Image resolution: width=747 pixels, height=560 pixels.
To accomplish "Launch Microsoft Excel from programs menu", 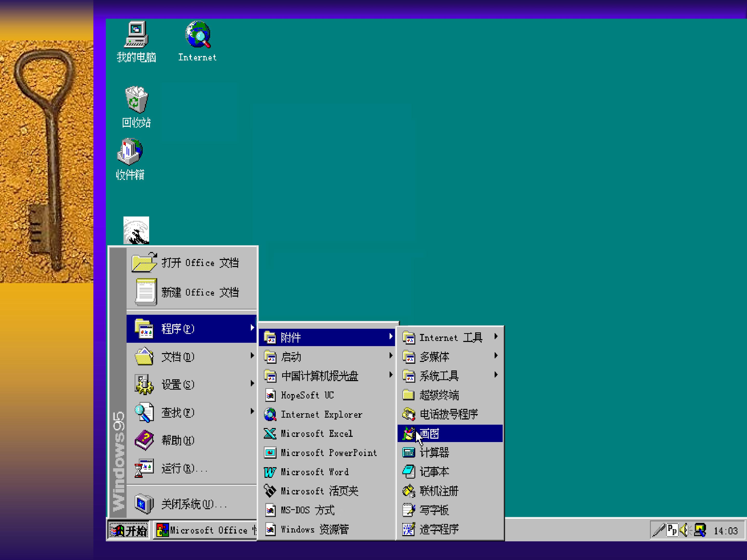I will (327, 433).
